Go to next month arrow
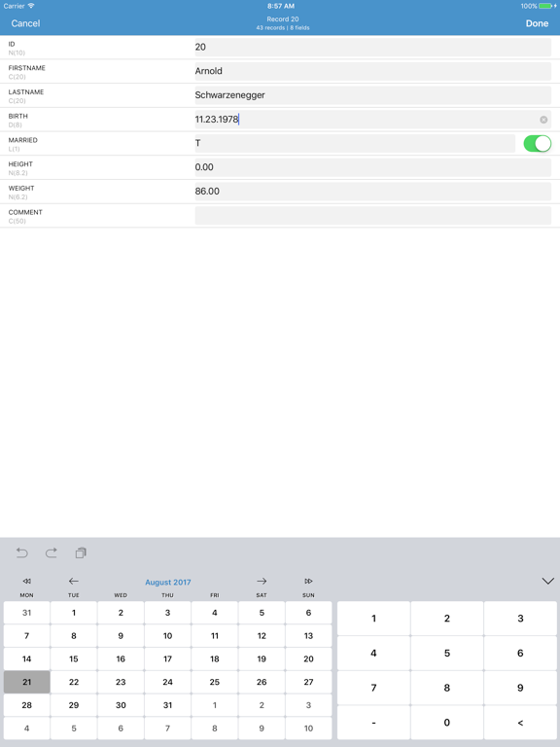The width and height of the screenshot is (560, 747). click(262, 582)
